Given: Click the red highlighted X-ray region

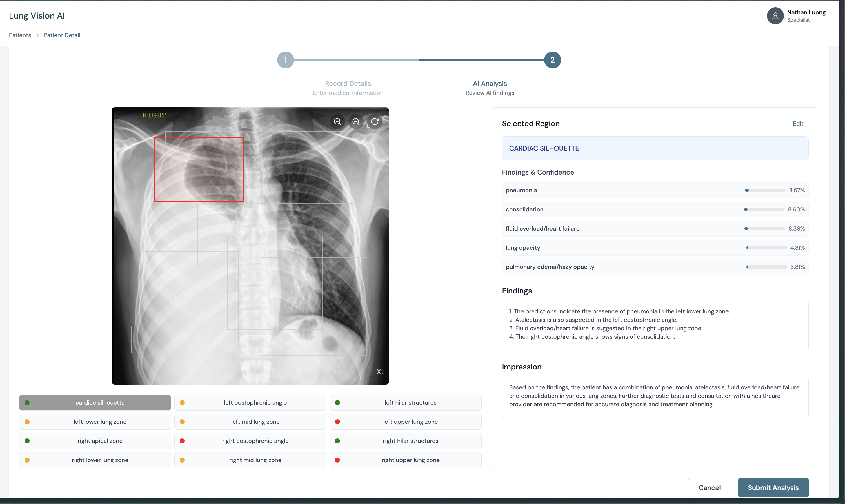Looking at the screenshot, I should point(199,169).
